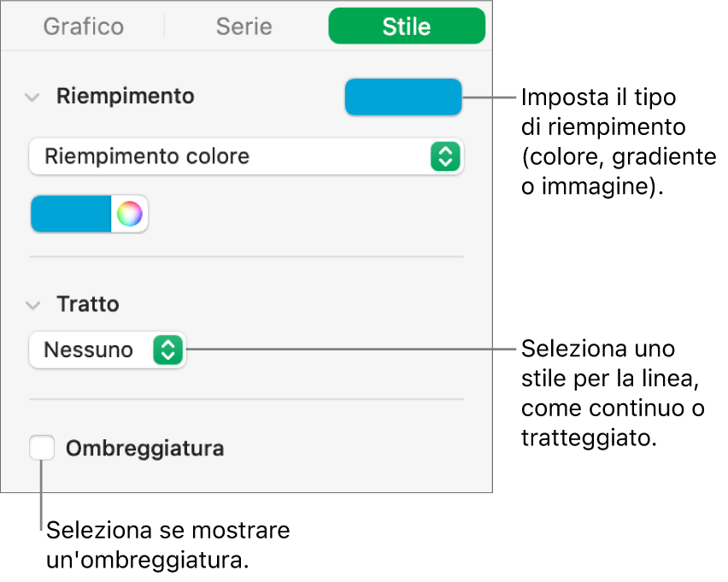Collapse the Tratto section chevron

[32, 304]
